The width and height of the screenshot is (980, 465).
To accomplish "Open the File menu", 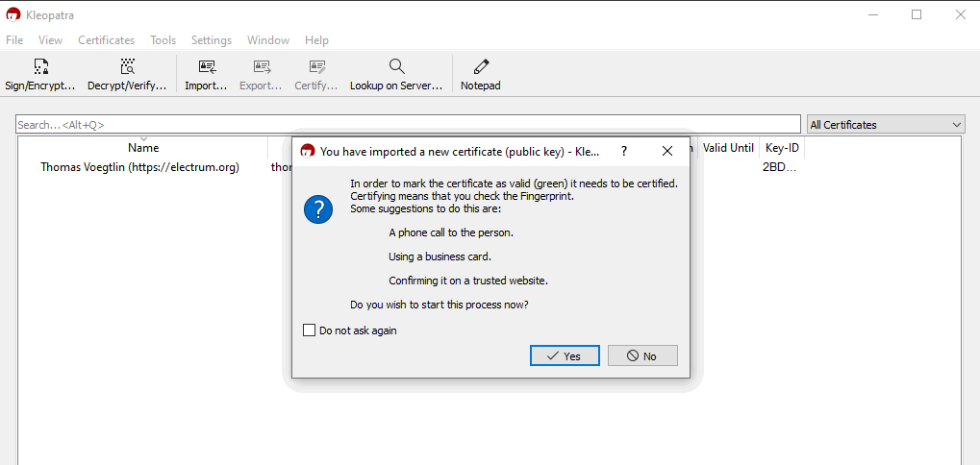I will pos(14,40).
